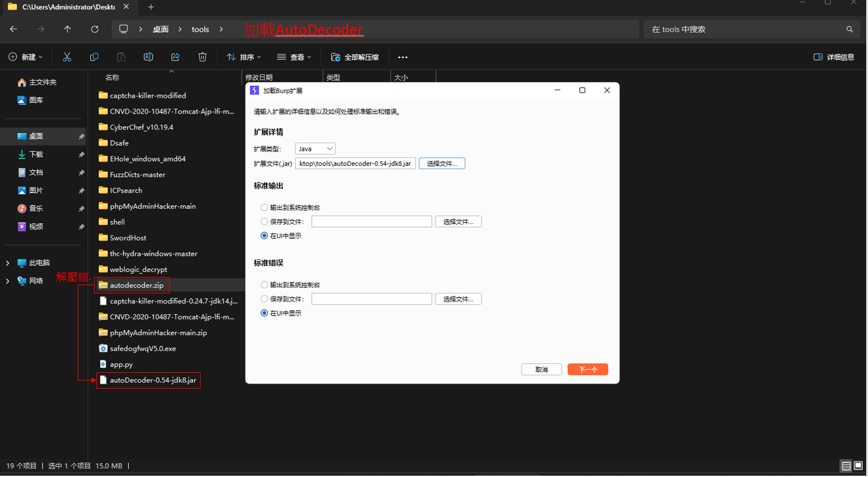This screenshot has width=868, height=477.
Task: Click tools breadcrumb segment
Action: (x=201, y=29)
